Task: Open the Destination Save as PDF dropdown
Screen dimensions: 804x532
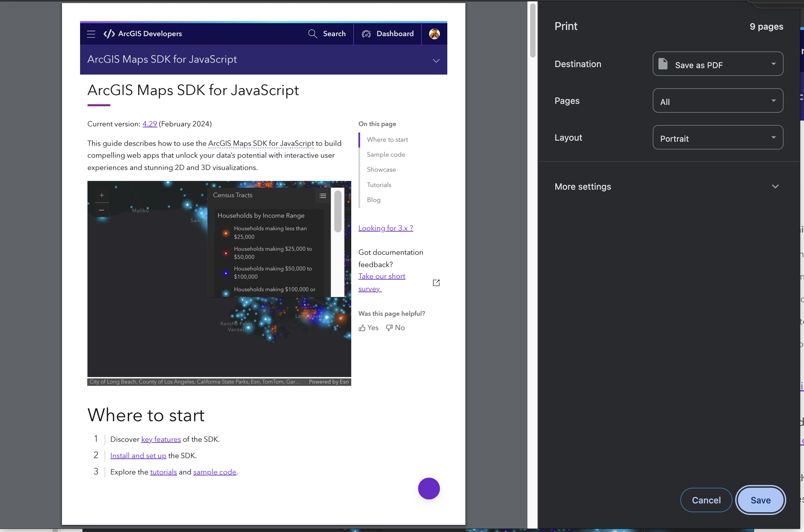Action: pos(717,64)
